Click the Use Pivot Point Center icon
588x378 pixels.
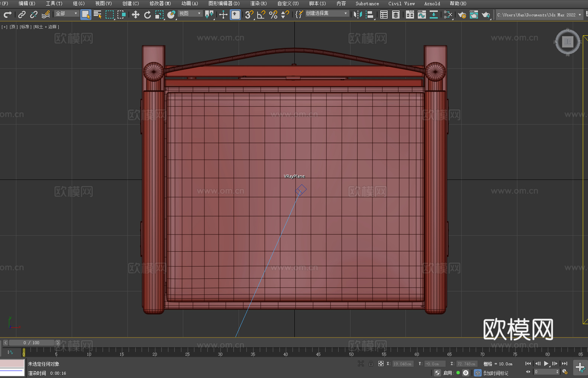click(209, 14)
